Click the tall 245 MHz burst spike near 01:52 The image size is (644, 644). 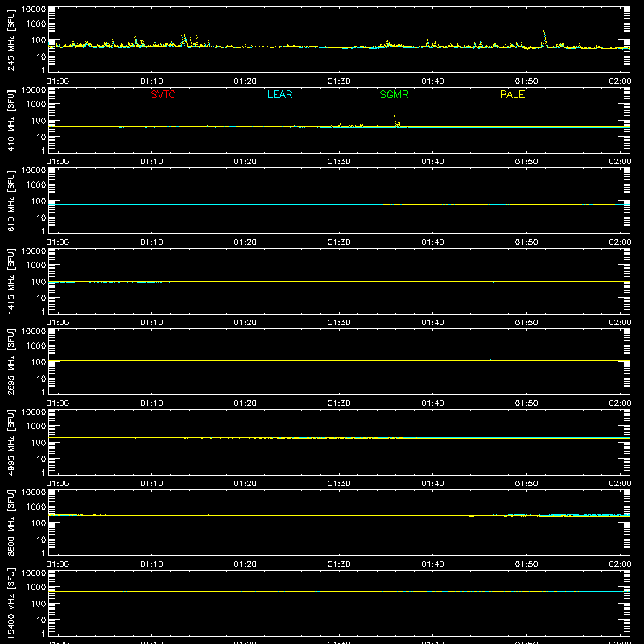pyautogui.click(x=545, y=38)
